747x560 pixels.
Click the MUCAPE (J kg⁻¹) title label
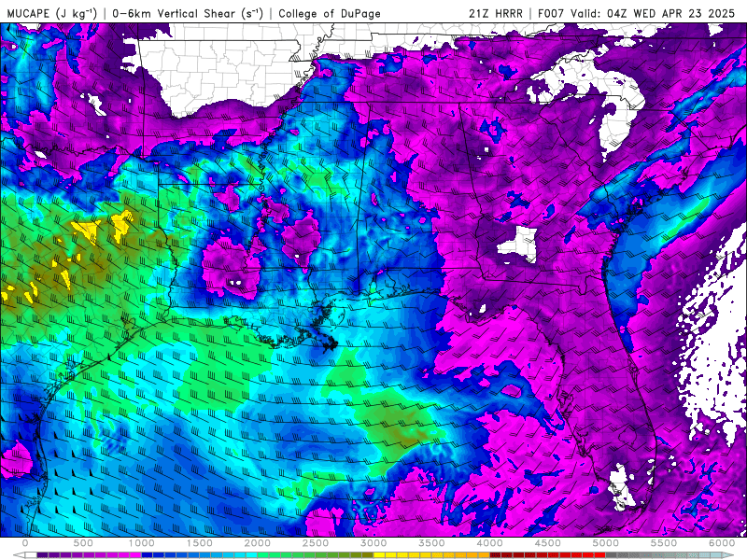[51, 13]
